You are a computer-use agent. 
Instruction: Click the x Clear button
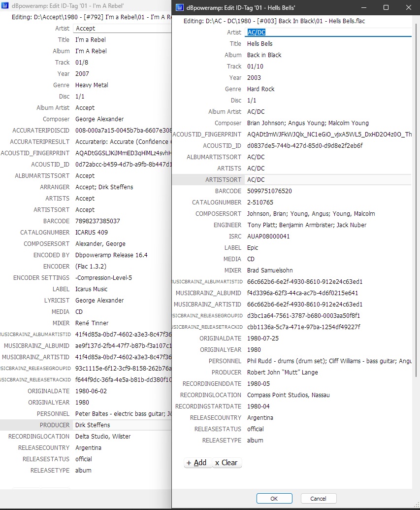click(x=226, y=463)
